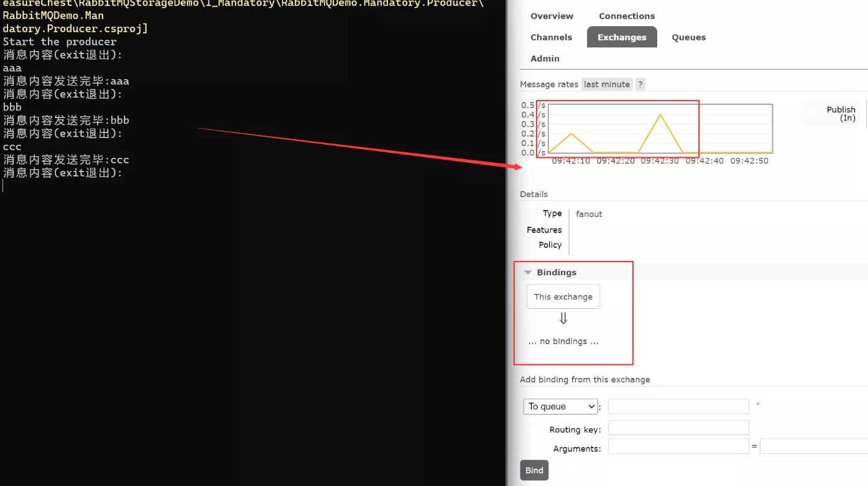868x486 pixels.
Task: Click the '09:42:30' chart time label
Action: tap(660, 161)
